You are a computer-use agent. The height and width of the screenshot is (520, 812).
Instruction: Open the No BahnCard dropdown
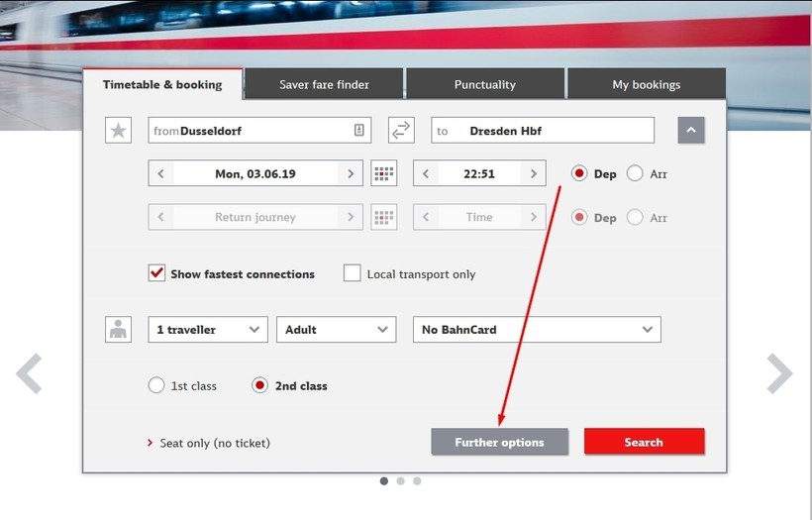[536, 330]
